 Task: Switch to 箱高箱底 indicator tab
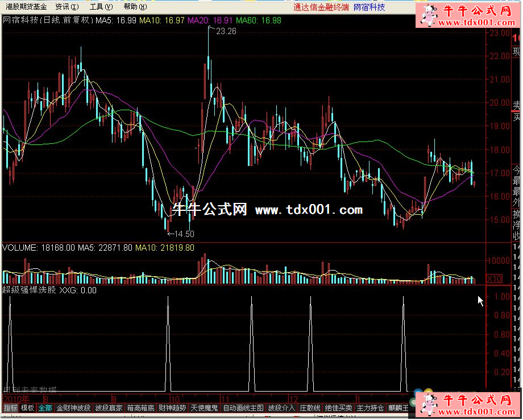click(x=140, y=408)
